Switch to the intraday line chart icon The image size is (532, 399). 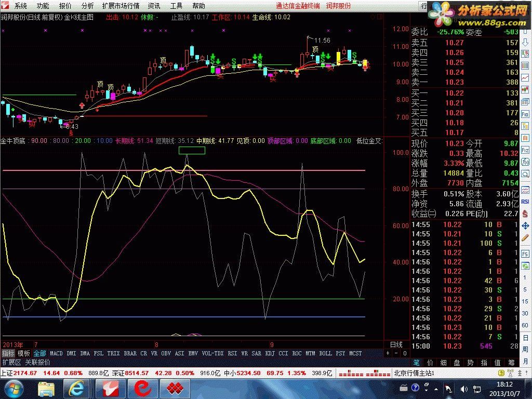525,78
